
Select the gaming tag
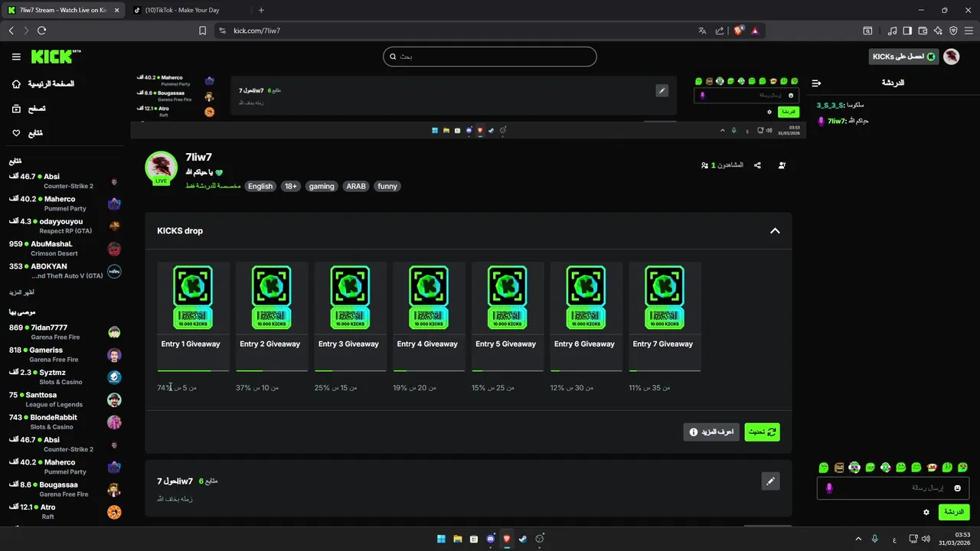point(322,186)
